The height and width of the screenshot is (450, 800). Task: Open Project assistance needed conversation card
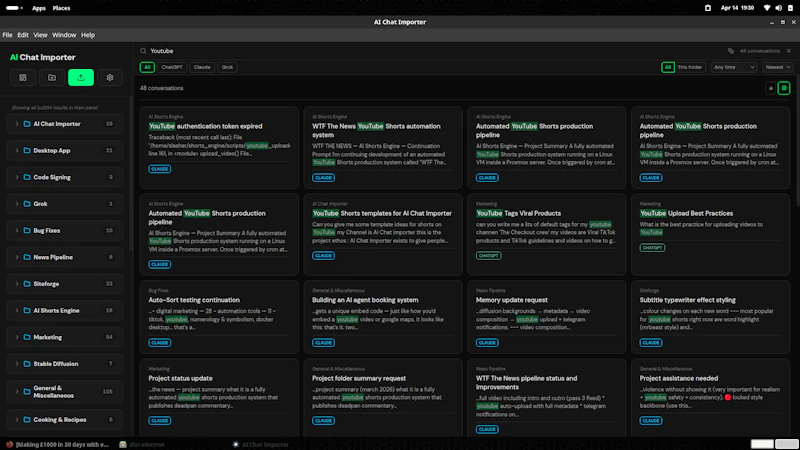coord(710,397)
